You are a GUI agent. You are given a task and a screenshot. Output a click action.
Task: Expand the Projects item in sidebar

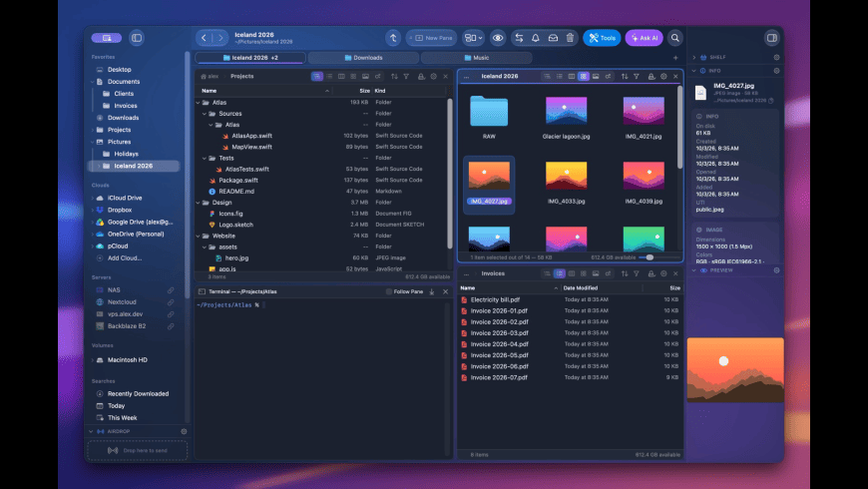(x=93, y=130)
